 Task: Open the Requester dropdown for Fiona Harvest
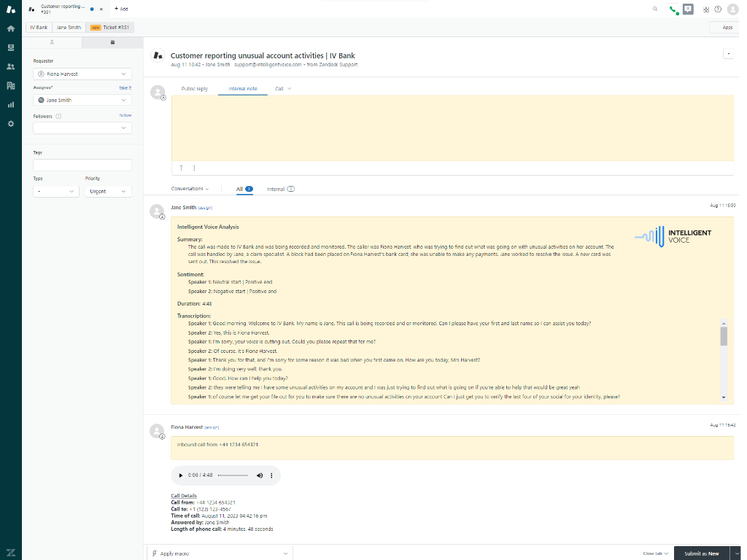[x=82, y=74]
